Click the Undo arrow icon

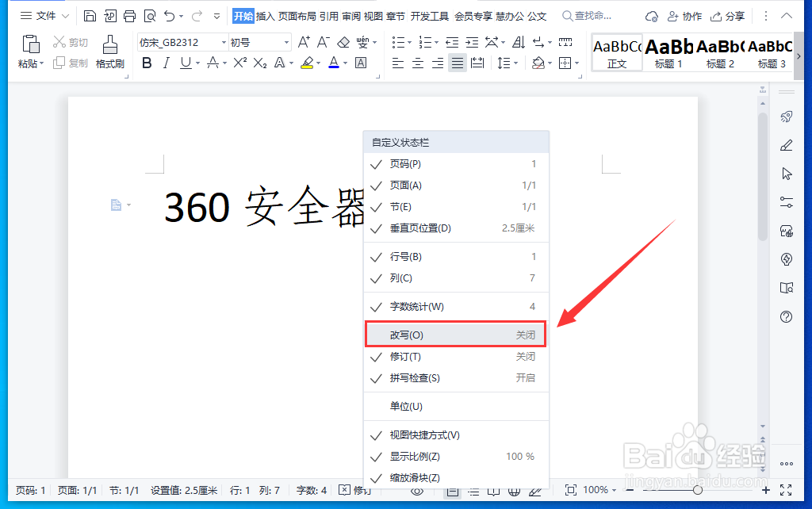coord(170,16)
